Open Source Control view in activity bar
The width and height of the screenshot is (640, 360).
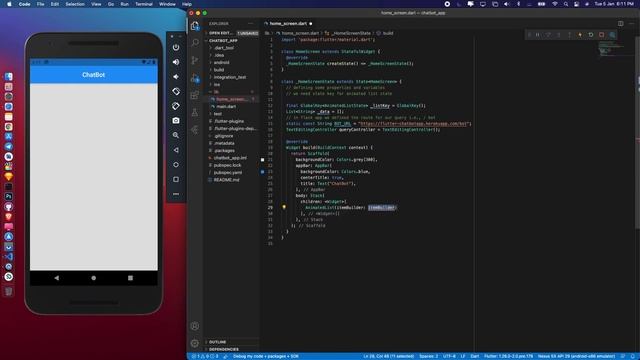195,60
